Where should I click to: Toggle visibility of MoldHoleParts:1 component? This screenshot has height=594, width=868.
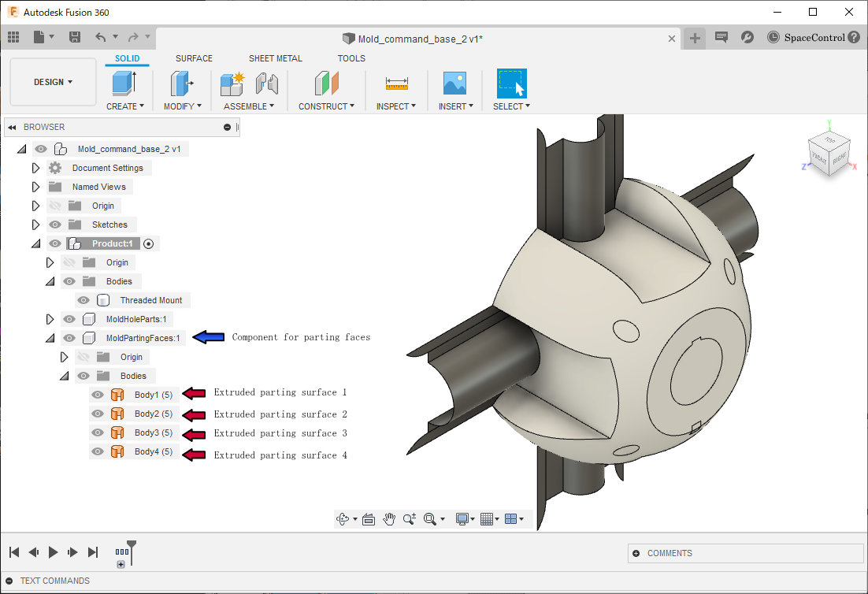click(x=69, y=319)
